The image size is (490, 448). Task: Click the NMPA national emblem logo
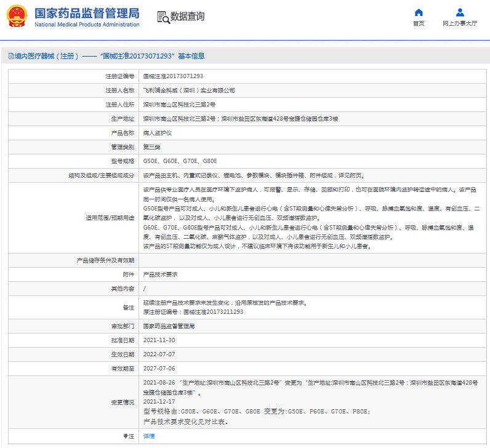(17, 17)
